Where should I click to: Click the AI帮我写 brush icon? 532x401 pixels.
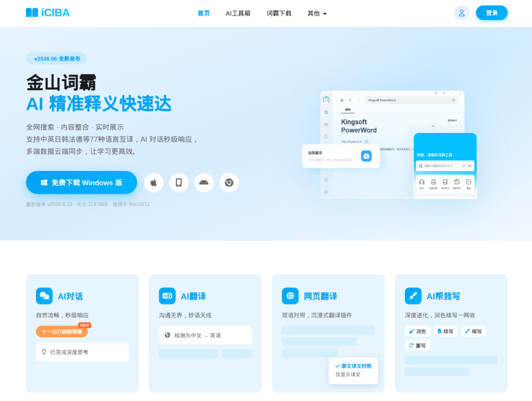pos(413,296)
